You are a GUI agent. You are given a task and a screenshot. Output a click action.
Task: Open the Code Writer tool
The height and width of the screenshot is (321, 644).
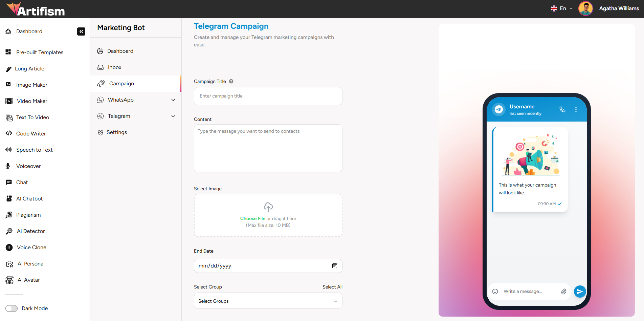point(30,133)
